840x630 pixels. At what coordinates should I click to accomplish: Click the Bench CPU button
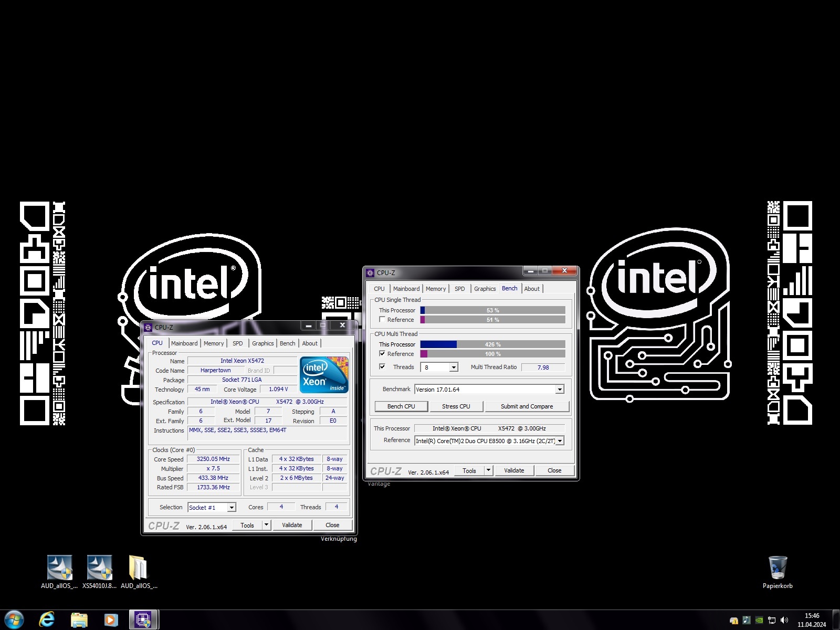click(x=401, y=406)
